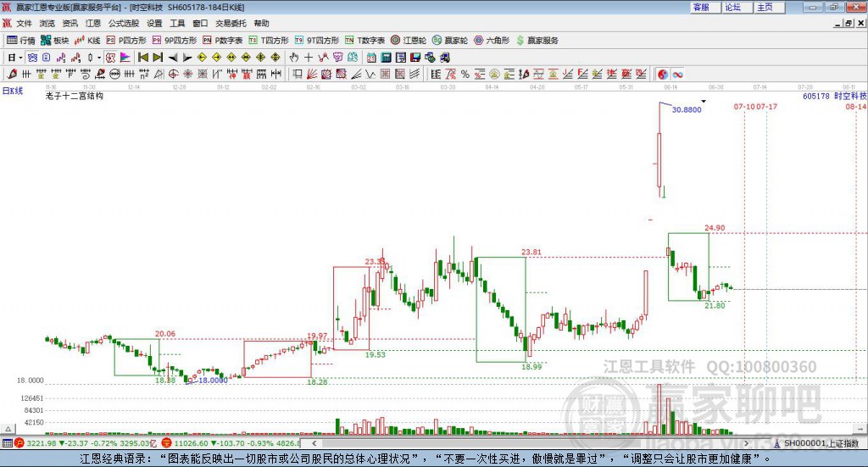Click the first yellow diamond arrow icon

click(x=202, y=58)
